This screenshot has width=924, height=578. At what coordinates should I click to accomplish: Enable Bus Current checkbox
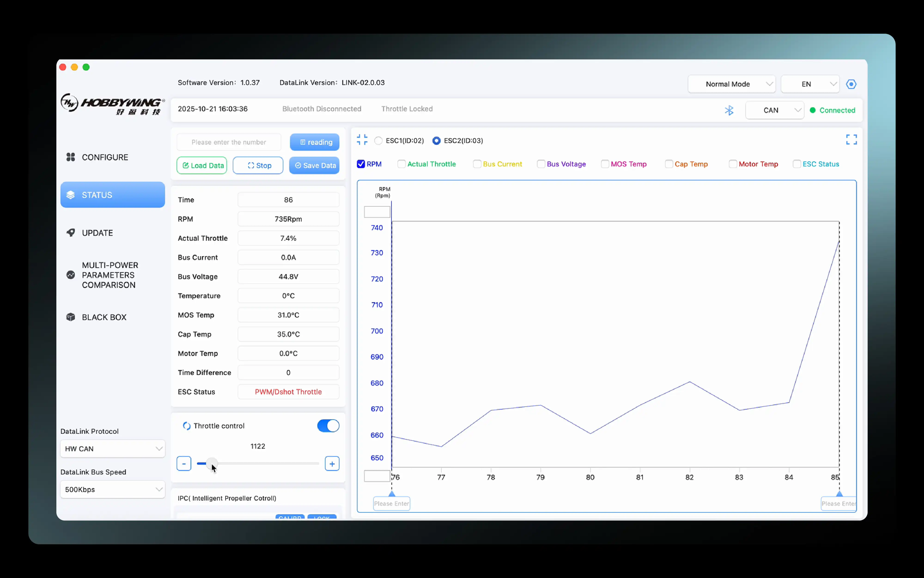click(477, 164)
